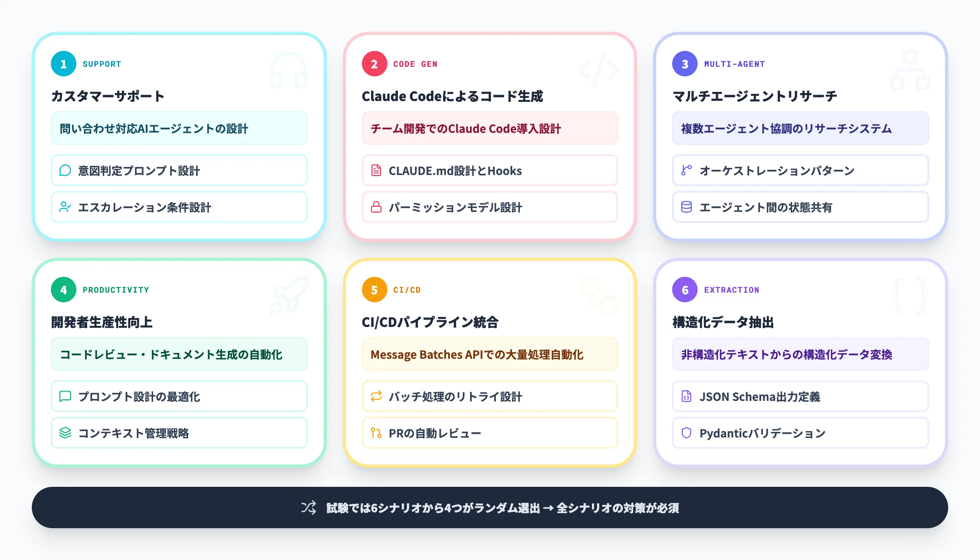Click the pull request icon beside PRの自動レビュー
Screen dimensions: 980x560
coord(376,433)
